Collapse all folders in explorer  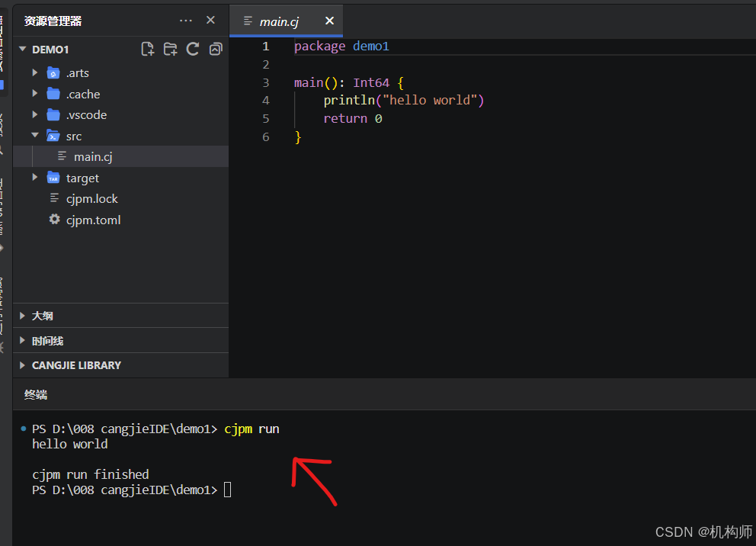216,50
